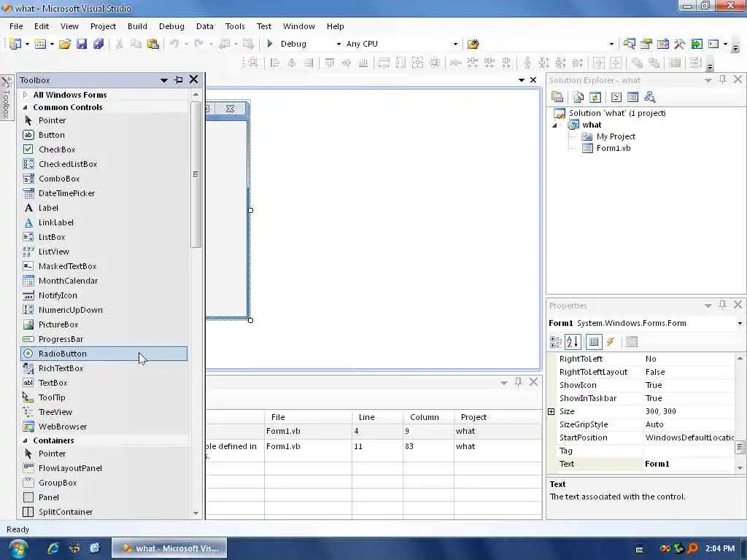Open the Windows Start button

point(18,548)
